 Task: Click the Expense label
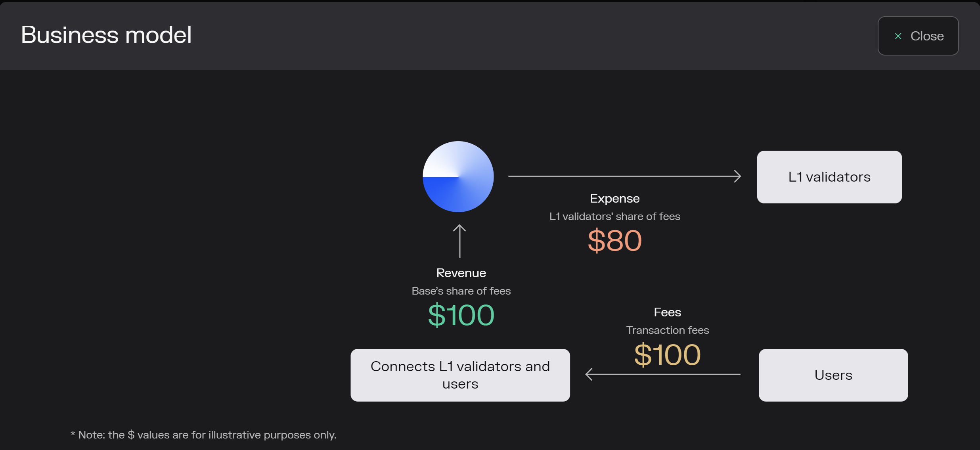pyautogui.click(x=614, y=198)
